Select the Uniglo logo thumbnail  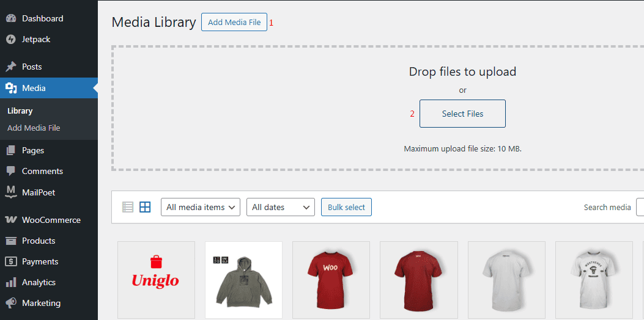pyautogui.click(x=156, y=280)
